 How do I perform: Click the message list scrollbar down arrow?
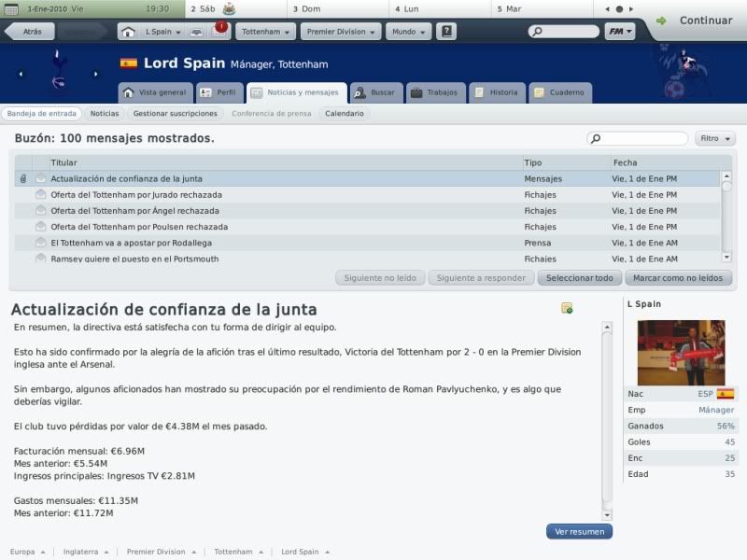tap(726, 258)
